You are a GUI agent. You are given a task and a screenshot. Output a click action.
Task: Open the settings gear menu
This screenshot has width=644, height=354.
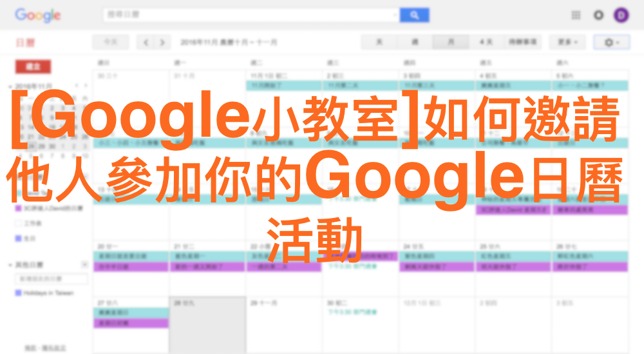[x=611, y=42]
